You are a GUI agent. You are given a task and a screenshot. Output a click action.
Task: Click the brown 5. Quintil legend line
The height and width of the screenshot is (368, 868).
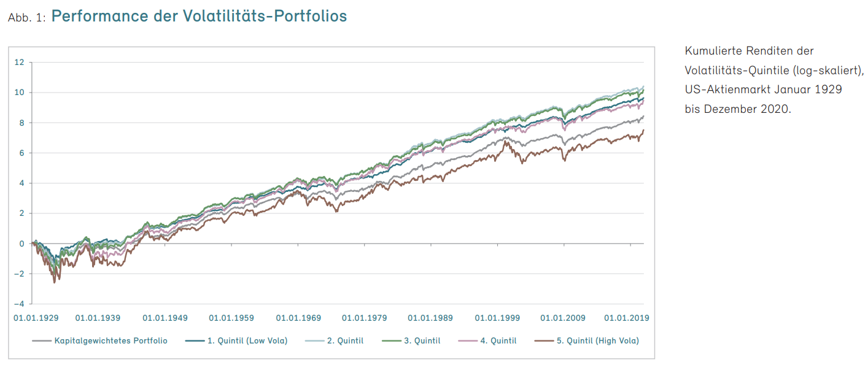pos(543,340)
